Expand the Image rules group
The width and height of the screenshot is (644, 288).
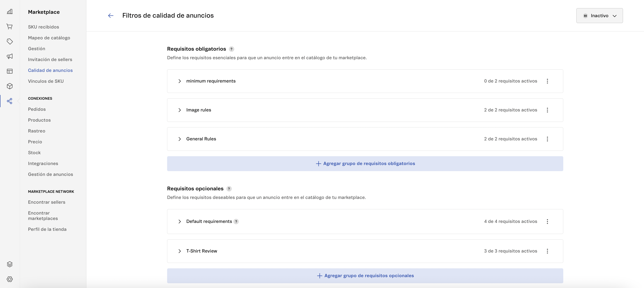click(180, 110)
